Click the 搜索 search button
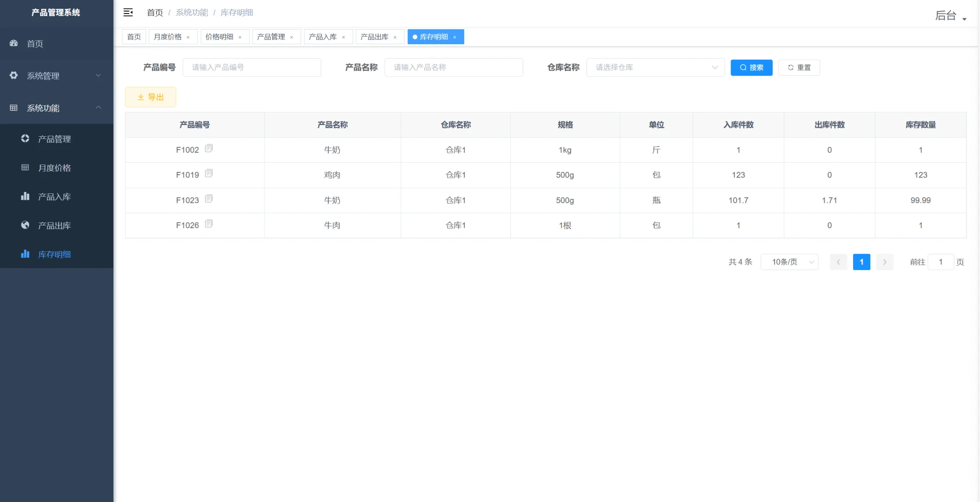This screenshot has width=980, height=502. (x=751, y=67)
